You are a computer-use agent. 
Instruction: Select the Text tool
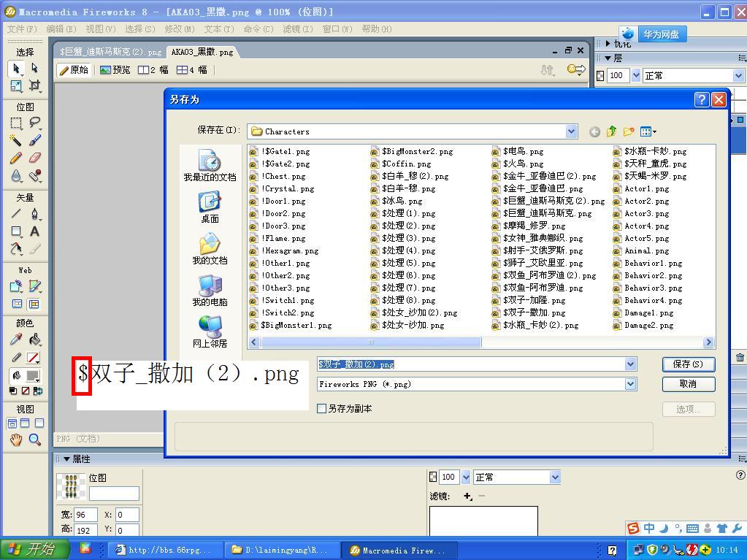(34, 231)
